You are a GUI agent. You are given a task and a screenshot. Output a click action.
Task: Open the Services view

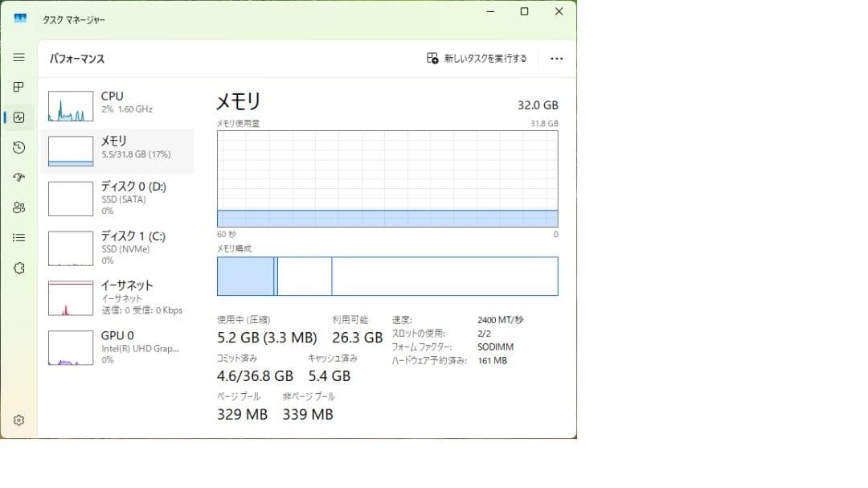[x=18, y=268]
